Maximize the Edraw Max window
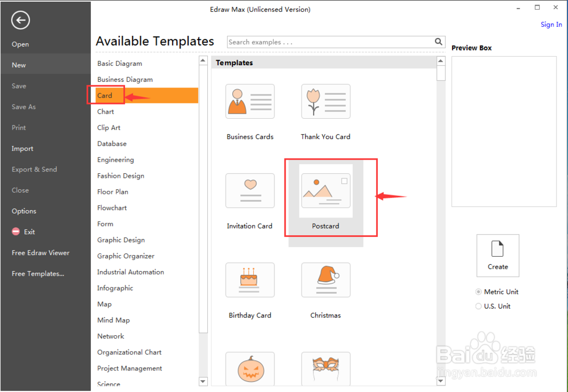Screen dimensions: 568x392 pyautogui.click(x=537, y=7)
